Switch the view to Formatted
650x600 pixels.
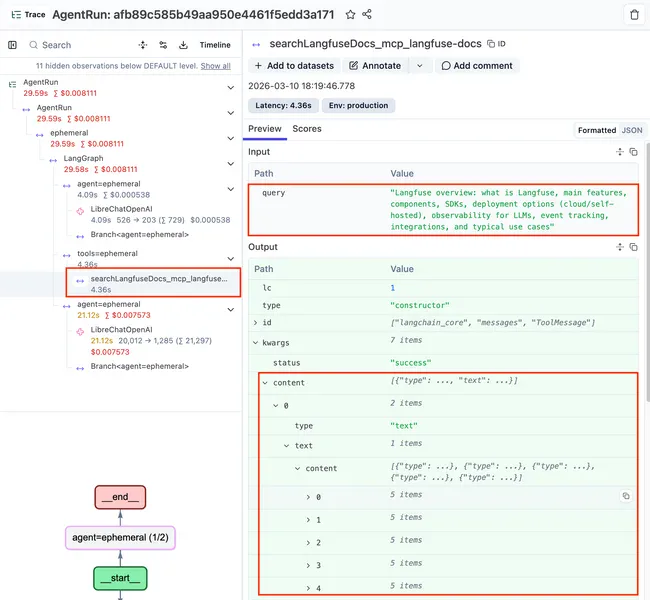pyautogui.click(x=597, y=130)
